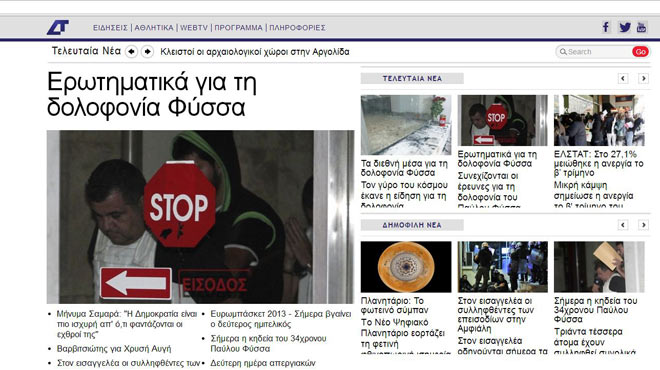Open link Βαρβιτσιώτης για Χρυσή Αυγή

[x=114, y=349]
